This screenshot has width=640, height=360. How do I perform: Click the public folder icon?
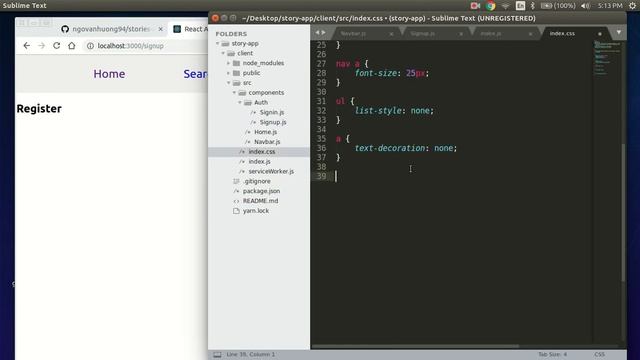click(x=236, y=73)
